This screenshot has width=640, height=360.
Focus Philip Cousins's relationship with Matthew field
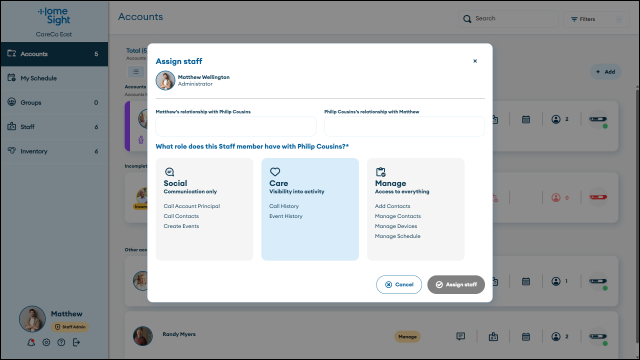(404, 126)
